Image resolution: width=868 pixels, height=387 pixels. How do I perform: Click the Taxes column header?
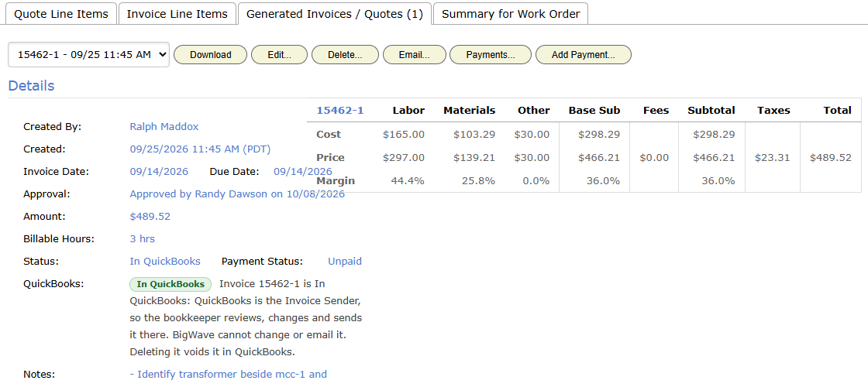(774, 110)
